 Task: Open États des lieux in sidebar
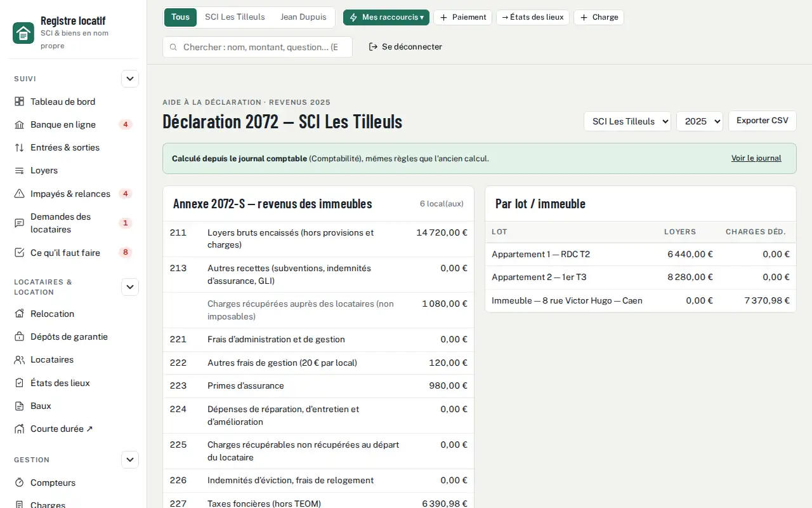73,383
